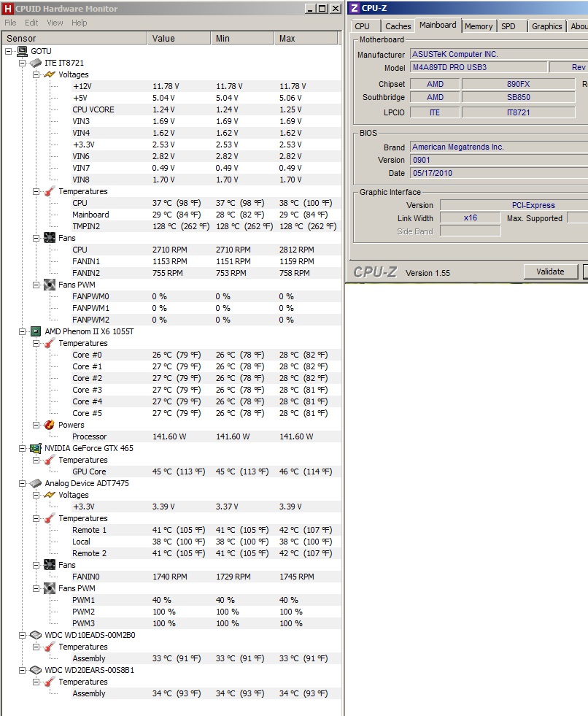This screenshot has width=588, height=716.
Task: Switch to the Graphics tab in CPU-Z
Action: pyautogui.click(x=547, y=26)
